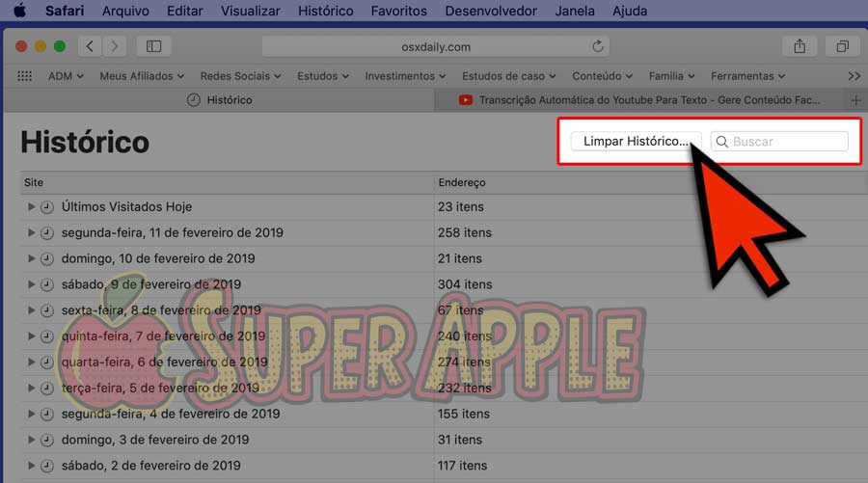The image size is (868, 483).
Task: Click the osxdaily.com address bar
Action: tap(435, 46)
